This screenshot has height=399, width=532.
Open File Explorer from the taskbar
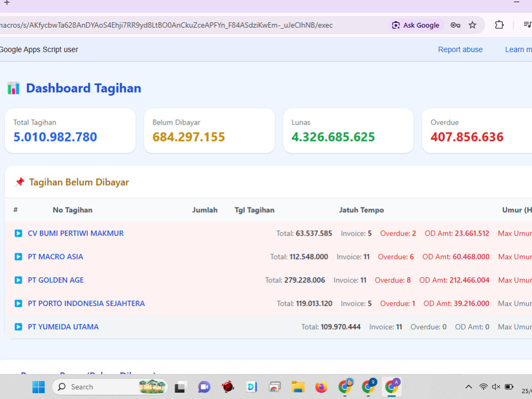(298, 387)
